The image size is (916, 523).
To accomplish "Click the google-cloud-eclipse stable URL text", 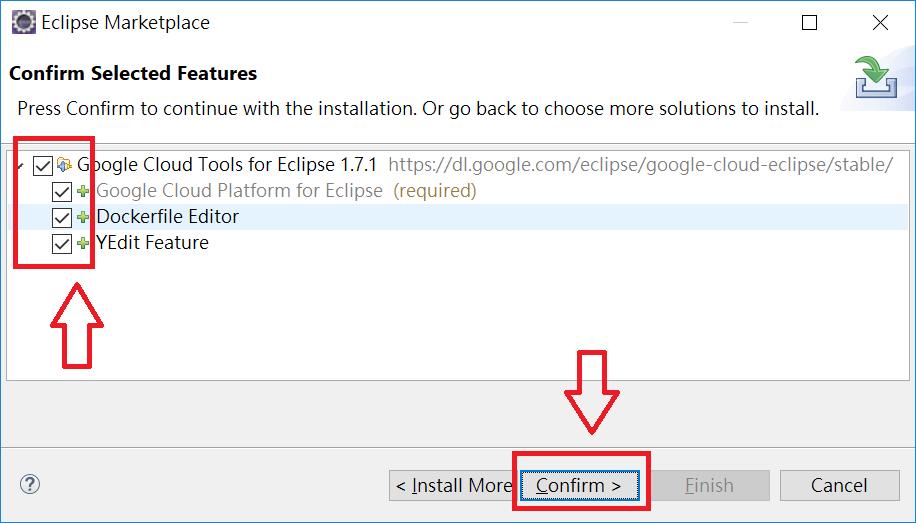I will pyautogui.click(x=640, y=165).
